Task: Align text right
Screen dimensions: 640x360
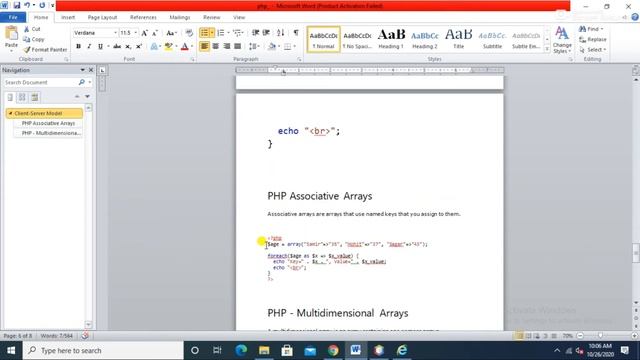Action: tap(227, 47)
